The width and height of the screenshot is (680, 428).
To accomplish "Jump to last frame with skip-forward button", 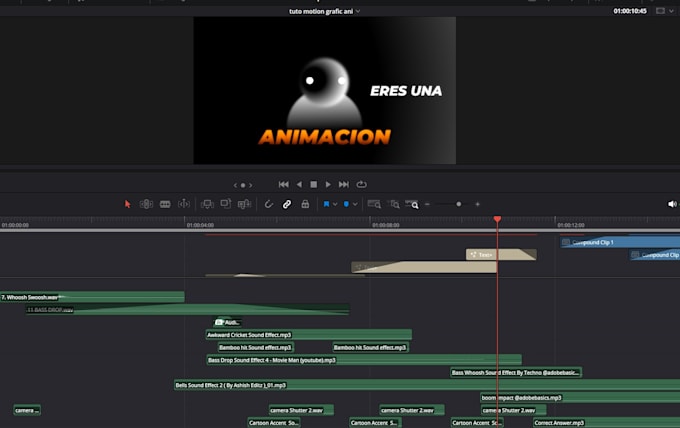I will pos(344,185).
